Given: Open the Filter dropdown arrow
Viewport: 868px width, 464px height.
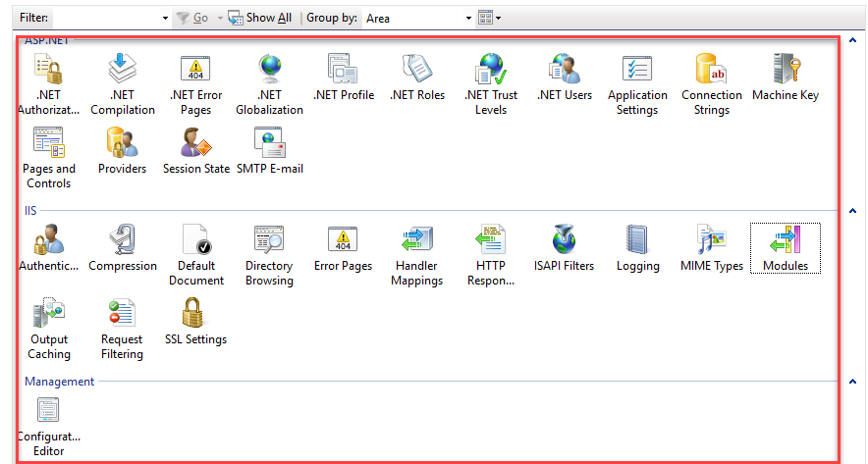Looking at the screenshot, I should pos(165,19).
